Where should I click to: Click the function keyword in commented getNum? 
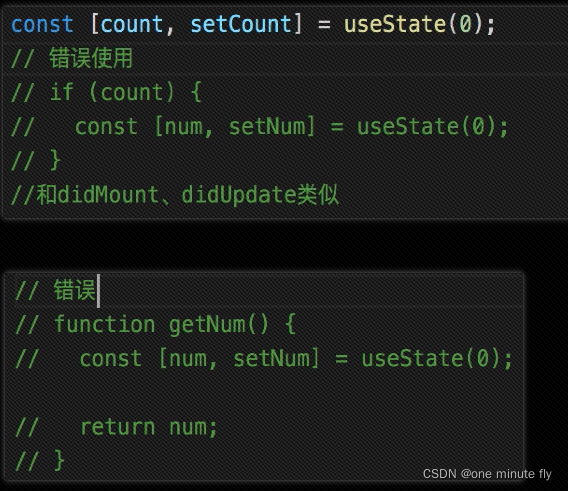coord(104,324)
